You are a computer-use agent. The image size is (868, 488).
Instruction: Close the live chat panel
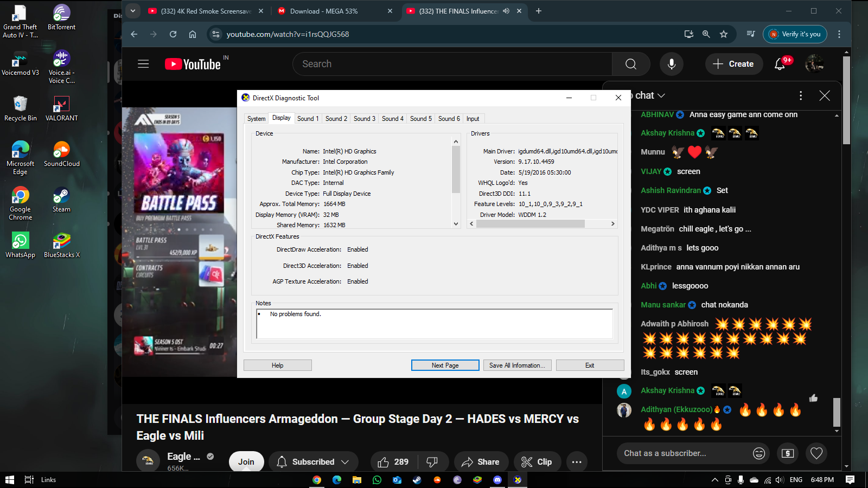coord(825,95)
